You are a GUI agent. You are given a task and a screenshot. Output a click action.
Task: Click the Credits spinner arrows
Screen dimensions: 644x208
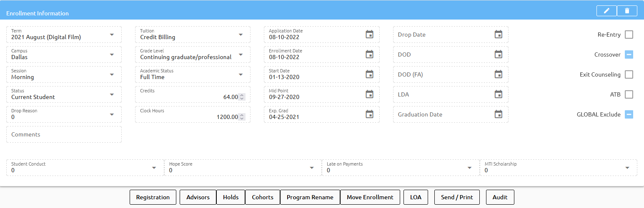click(x=242, y=97)
